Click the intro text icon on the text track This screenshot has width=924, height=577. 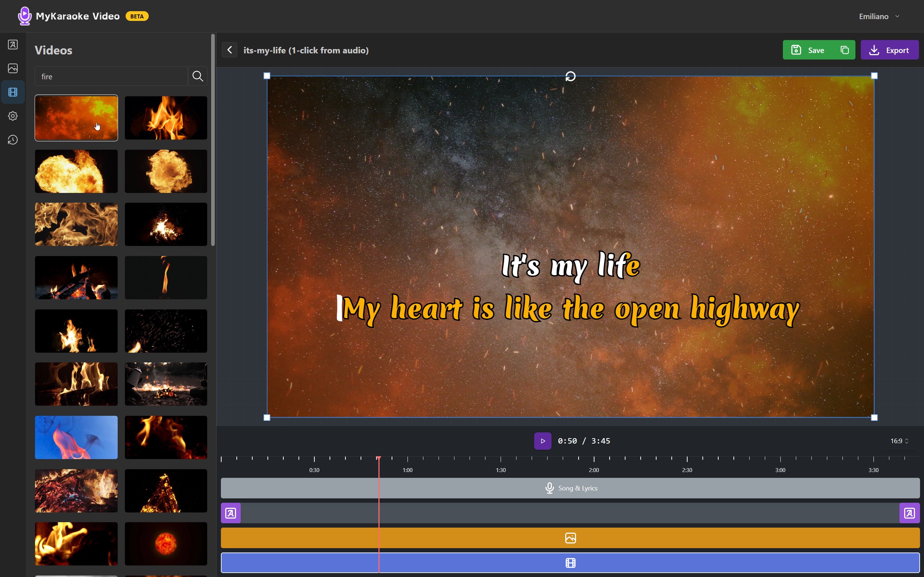point(231,513)
